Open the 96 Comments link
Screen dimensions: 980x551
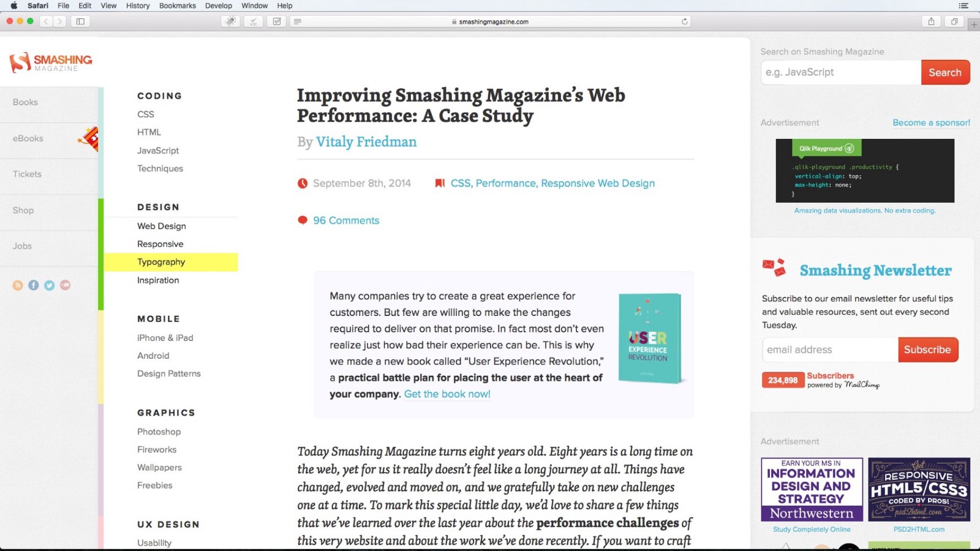(x=346, y=220)
